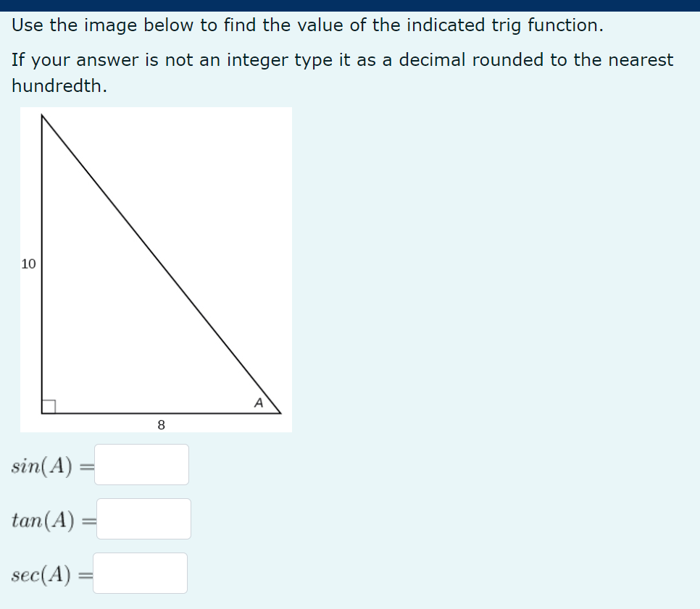700x609 pixels.
Task: Click the sin(A) answer input field
Action: tap(141, 464)
